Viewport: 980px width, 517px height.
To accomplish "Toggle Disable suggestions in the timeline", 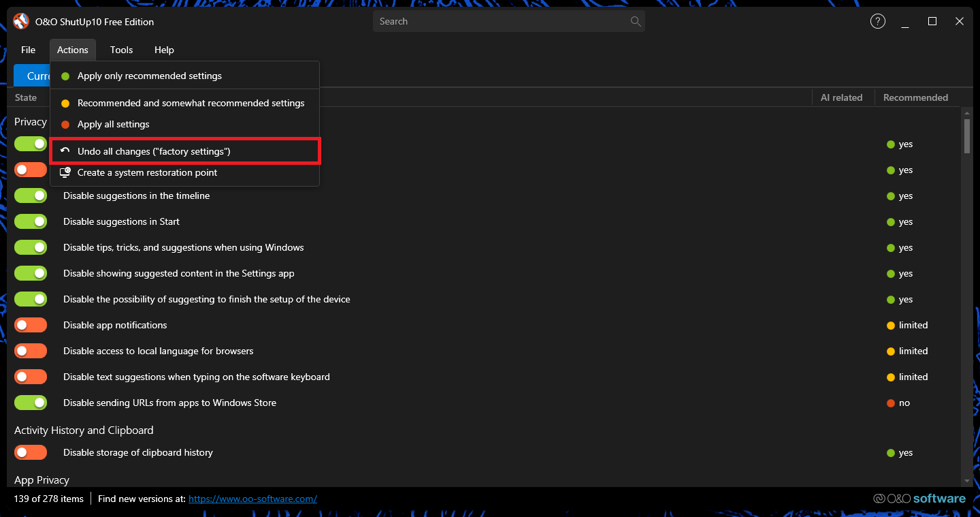I will click(x=31, y=195).
